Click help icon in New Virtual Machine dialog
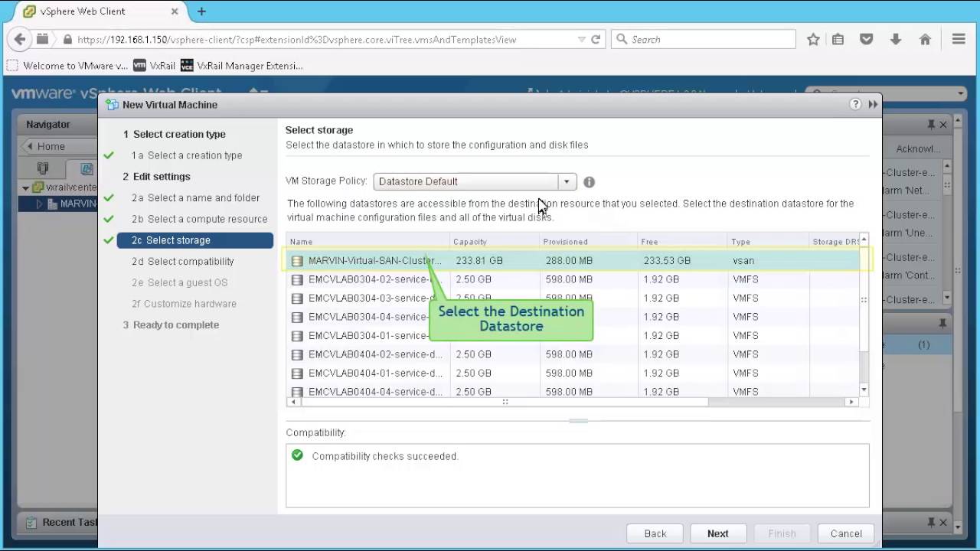 [855, 104]
